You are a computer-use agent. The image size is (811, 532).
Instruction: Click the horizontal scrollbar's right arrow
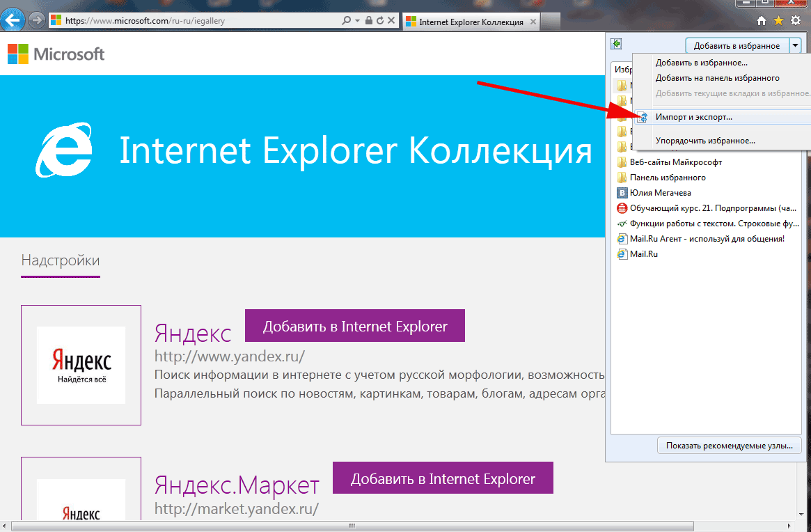pos(789,526)
